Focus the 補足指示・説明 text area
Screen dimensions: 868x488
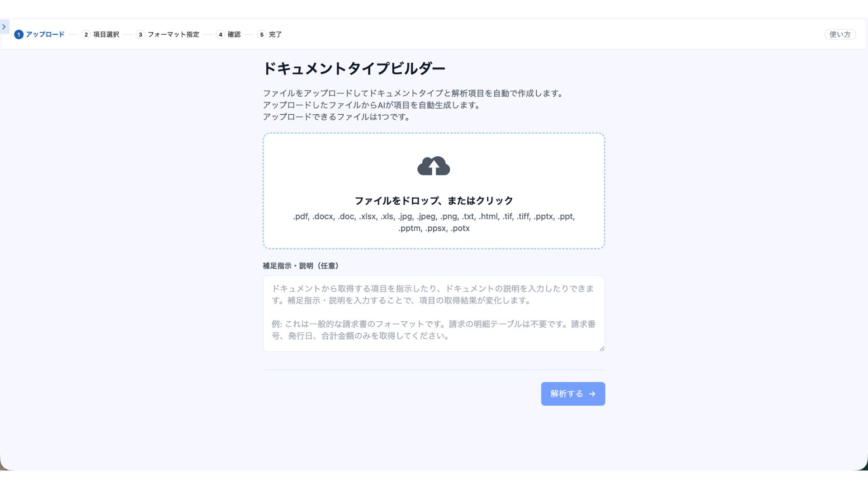(434, 313)
